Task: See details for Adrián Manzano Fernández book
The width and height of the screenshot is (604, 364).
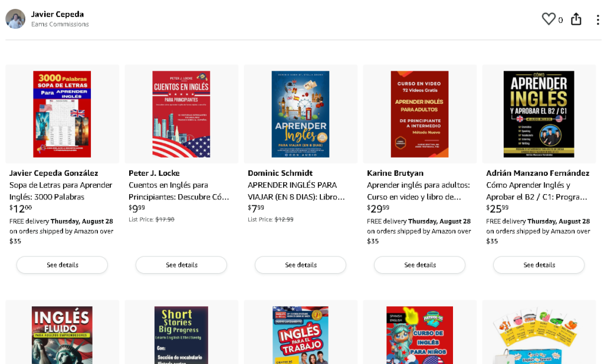Action: point(539,265)
